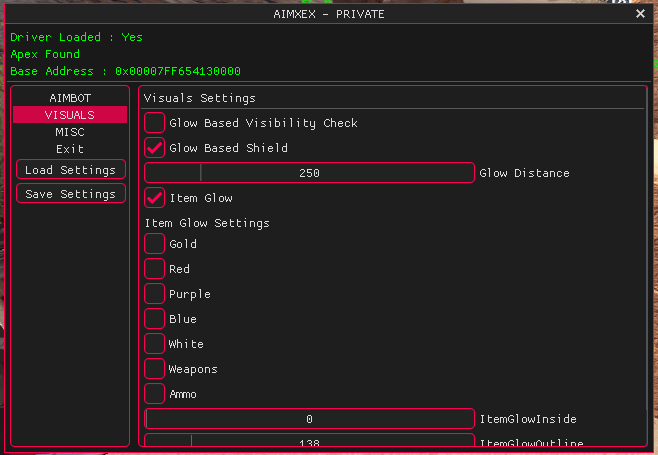The image size is (658, 455).
Task: Tick the Gold item glow checkbox
Action: coord(155,244)
